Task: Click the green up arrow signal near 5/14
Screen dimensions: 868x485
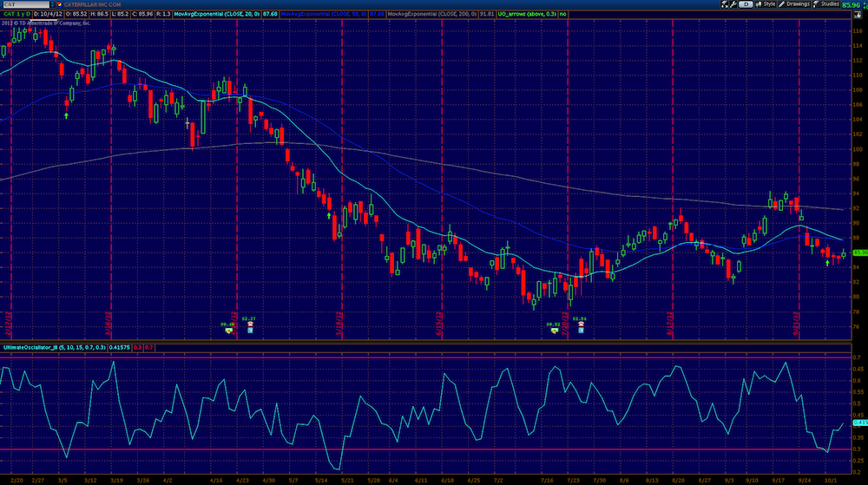Action: pos(329,216)
